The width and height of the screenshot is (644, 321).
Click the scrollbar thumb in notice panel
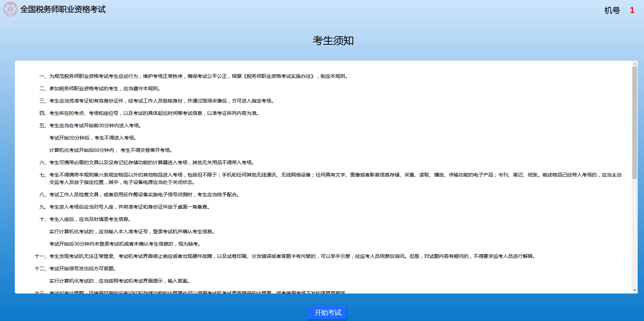pos(634,123)
